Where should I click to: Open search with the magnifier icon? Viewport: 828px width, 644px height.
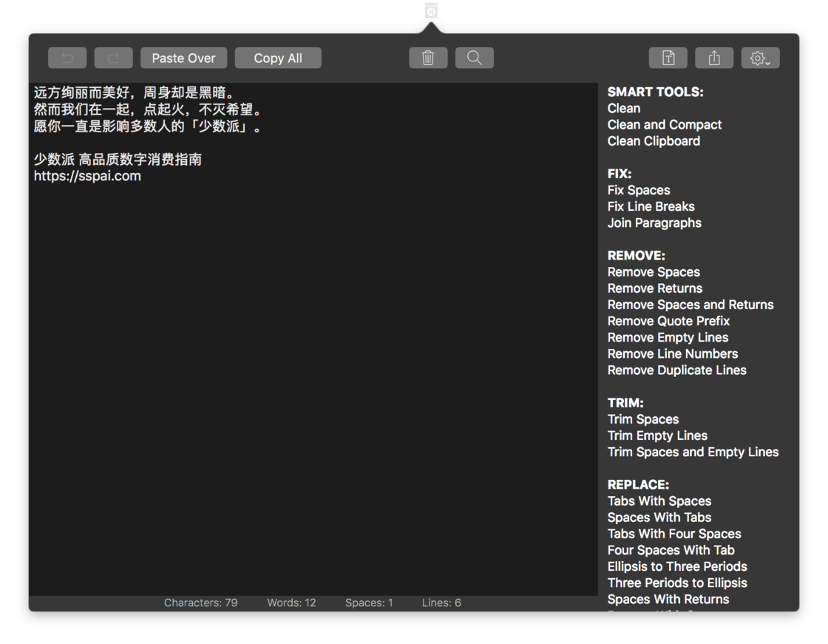[474, 58]
